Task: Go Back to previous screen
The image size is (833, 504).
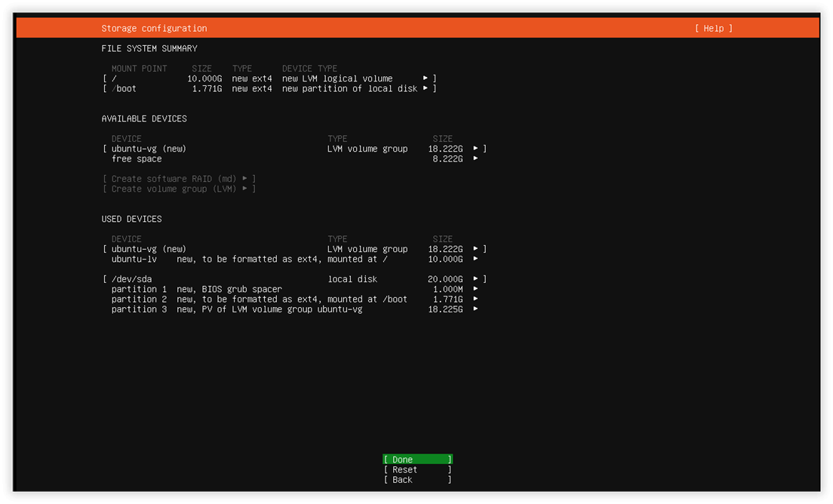Action: pyautogui.click(x=417, y=480)
